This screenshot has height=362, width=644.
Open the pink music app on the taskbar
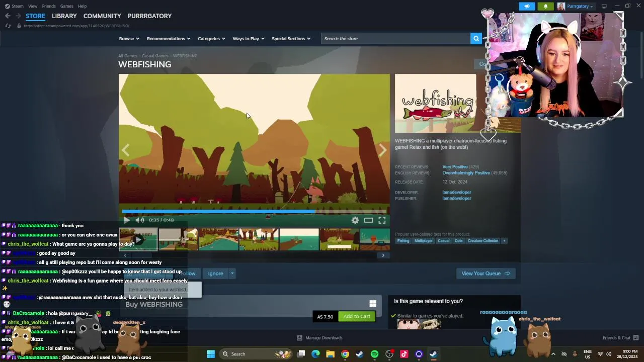pyautogui.click(x=404, y=354)
